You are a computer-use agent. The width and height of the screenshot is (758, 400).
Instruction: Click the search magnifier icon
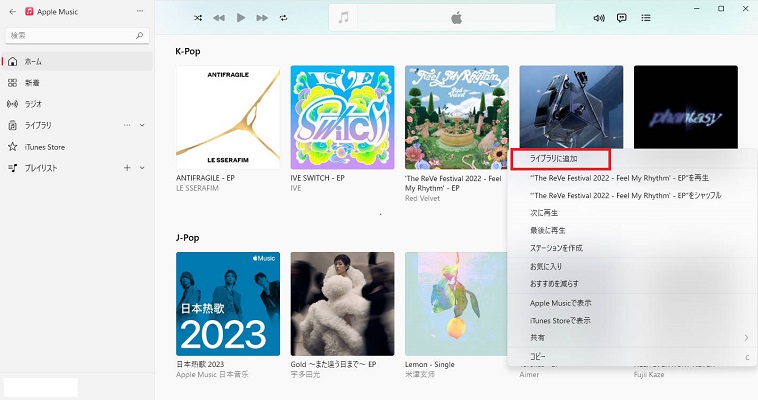coord(140,35)
